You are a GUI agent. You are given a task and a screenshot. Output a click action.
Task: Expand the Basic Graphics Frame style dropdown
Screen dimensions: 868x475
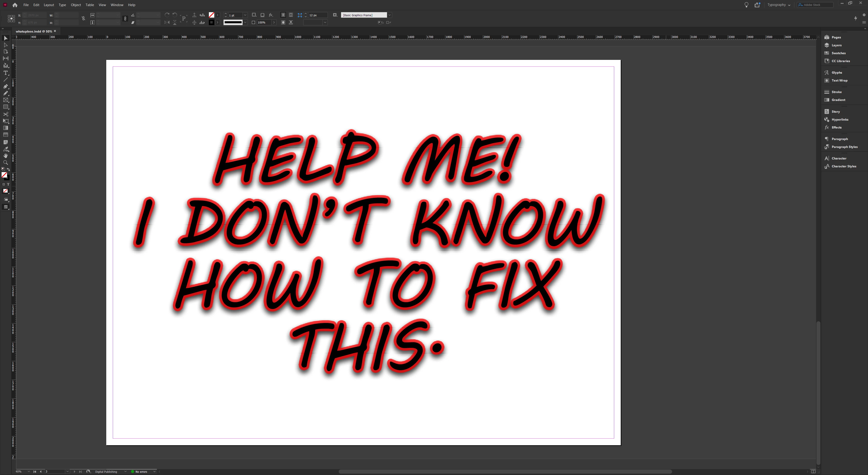click(389, 15)
